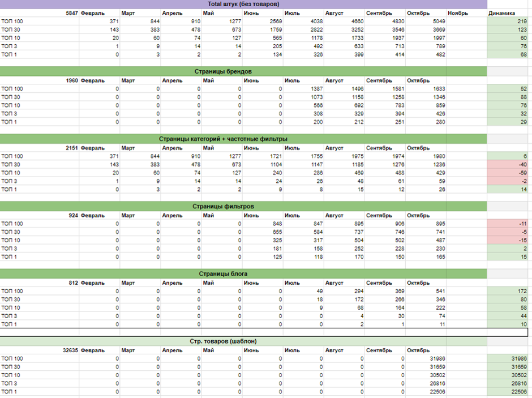The height and width of the screenshot is (398, 532).
Task: Click the blog total cell 812
Action: [x=74, y=283]
